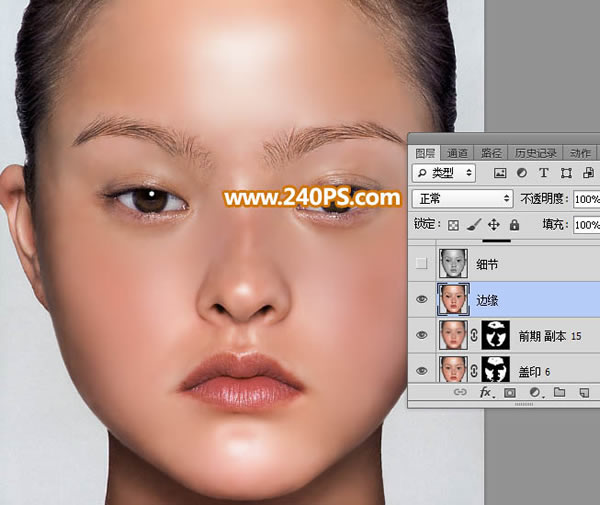Select the 盖印 6 layer thumbnail
The height and width of the screenshot is (505, 600).
point(453,370)
